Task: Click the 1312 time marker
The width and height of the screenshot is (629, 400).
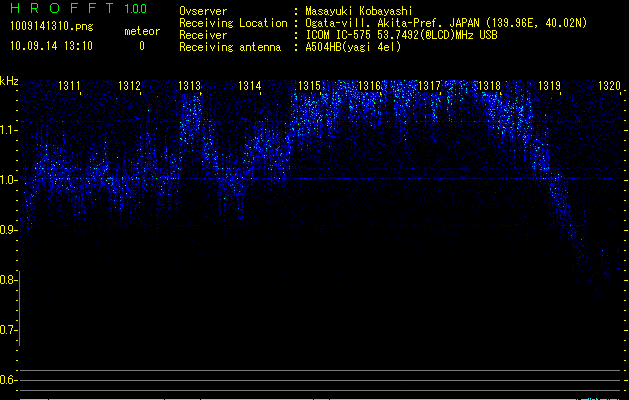Action: (129, 86)
